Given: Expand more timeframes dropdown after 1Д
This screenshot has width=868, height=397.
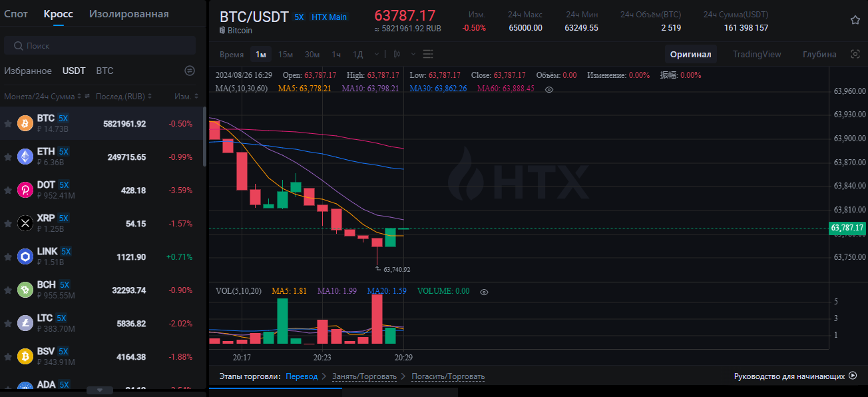Looking at the screenshot, I should pyautogui.click(x=377, y=54).
